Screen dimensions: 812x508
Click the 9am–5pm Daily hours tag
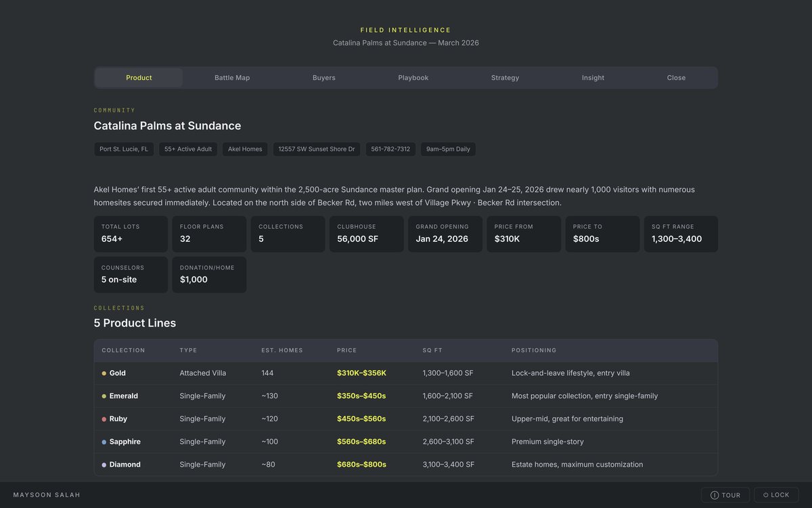point(448,149)
